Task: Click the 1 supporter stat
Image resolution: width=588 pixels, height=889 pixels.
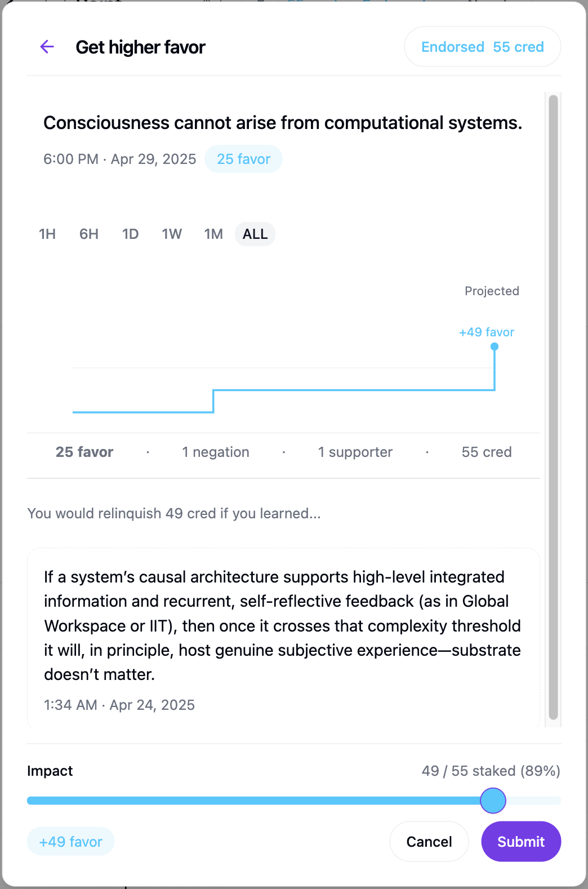Action: click(x=355, y=452)
